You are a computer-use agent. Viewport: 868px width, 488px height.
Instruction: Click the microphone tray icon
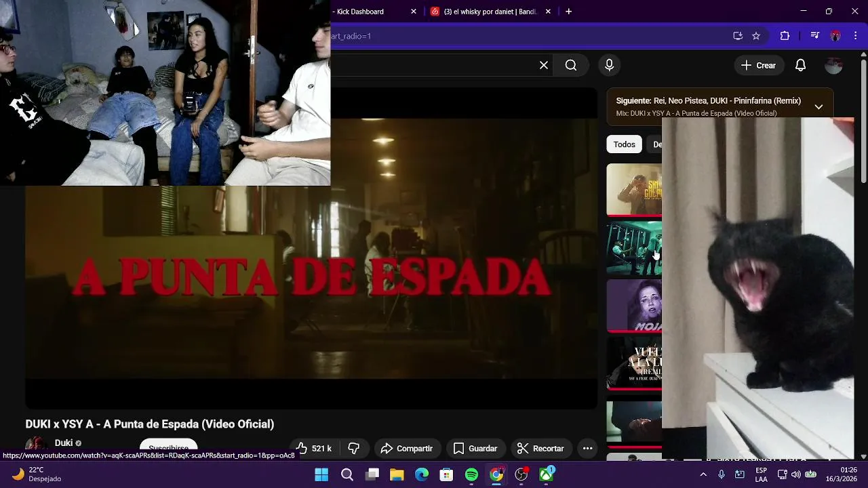[x=722, y=474]
